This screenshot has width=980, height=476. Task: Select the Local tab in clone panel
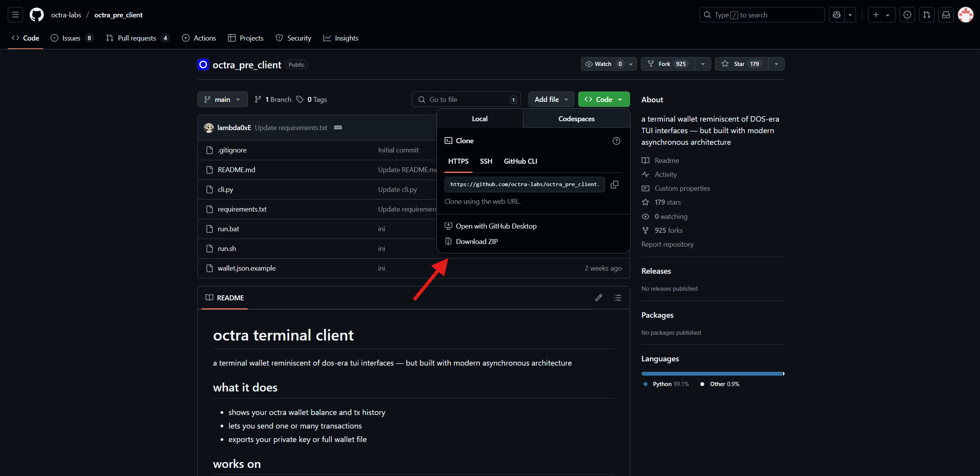[x=480, y=119]
